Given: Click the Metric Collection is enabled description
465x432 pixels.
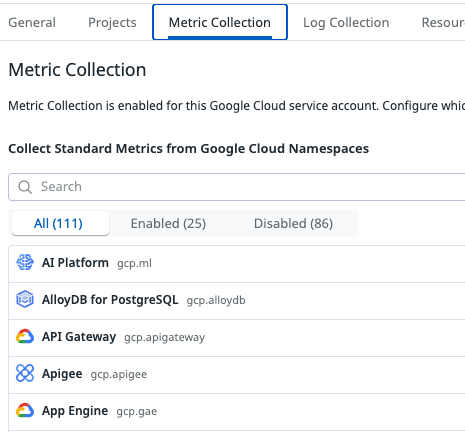Looking at the screenshot, I should click(237, 106).
